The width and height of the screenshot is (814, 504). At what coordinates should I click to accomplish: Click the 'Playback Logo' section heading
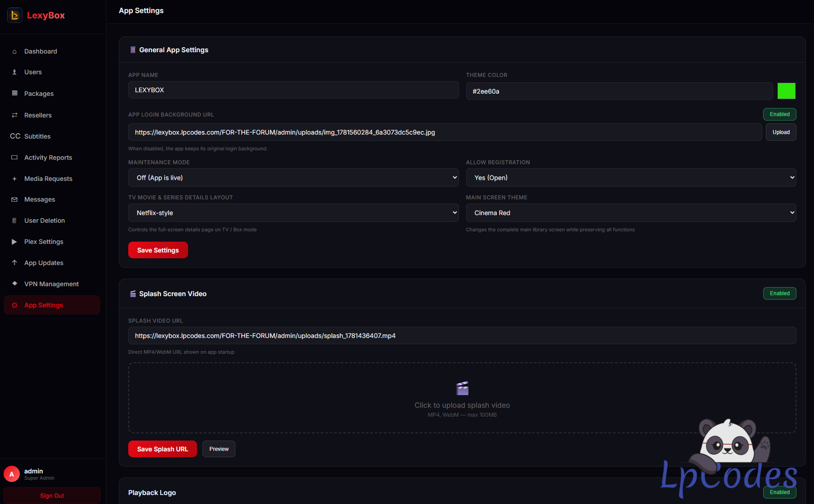[x=152, y=493]
